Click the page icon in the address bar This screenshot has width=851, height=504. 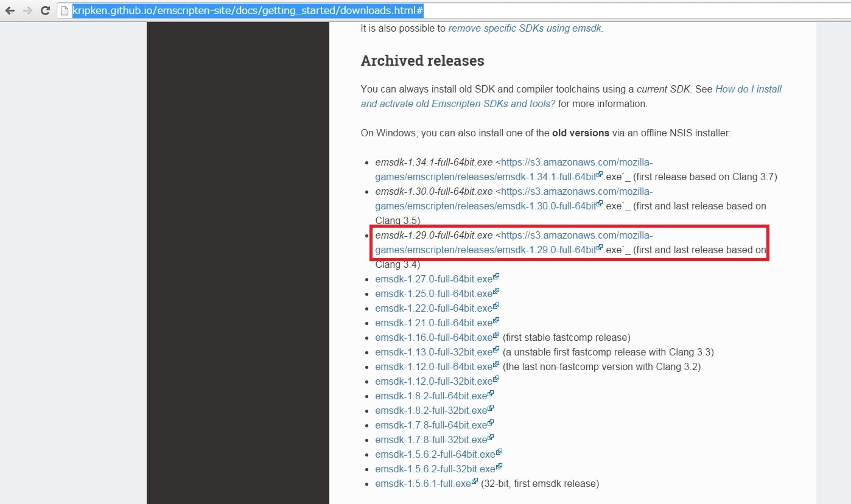click(x=65, y=10)
